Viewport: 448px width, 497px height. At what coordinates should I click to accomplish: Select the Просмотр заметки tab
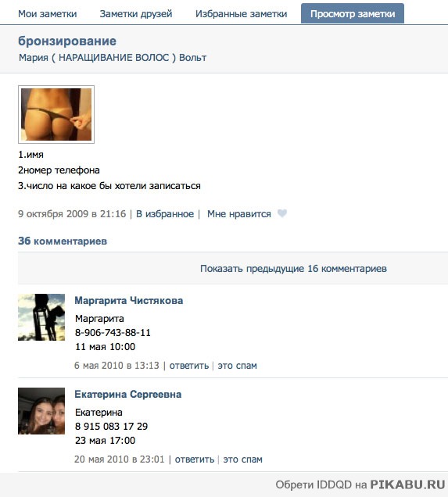pyautogui.click(x=353, y=13)
